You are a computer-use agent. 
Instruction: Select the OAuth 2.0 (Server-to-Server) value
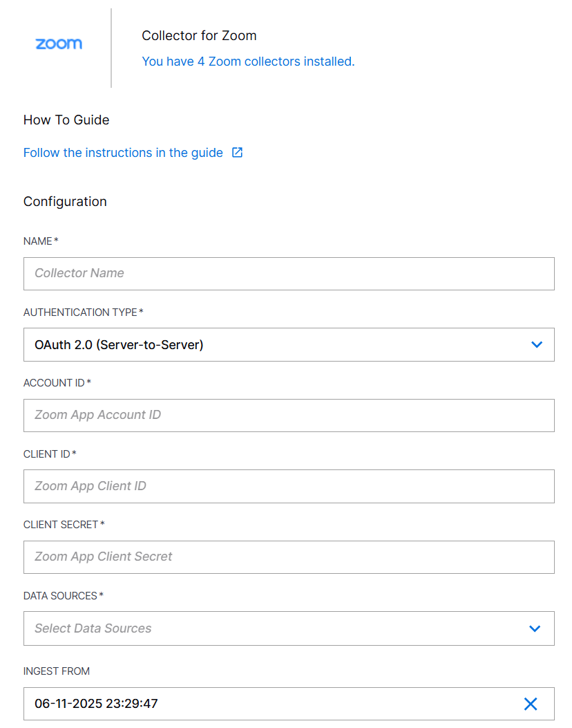tap(119, 345)
